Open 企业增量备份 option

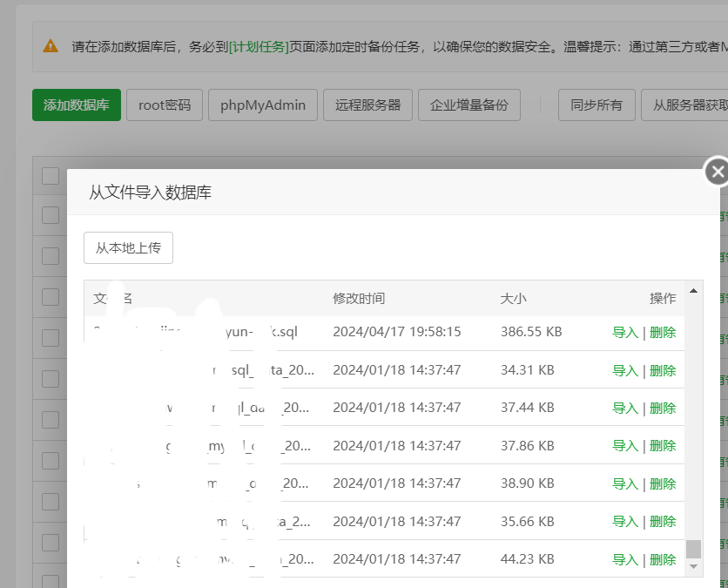[469, 105]
